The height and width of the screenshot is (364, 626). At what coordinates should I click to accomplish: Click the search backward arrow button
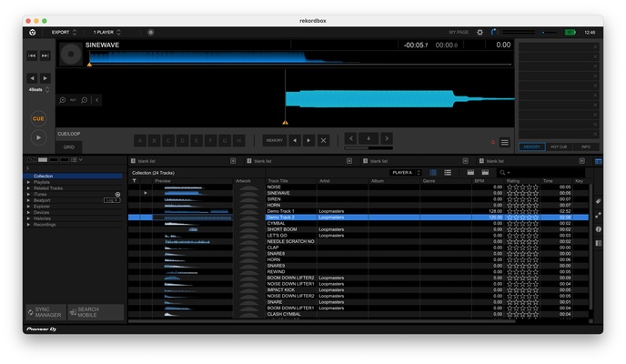point(32,78)
